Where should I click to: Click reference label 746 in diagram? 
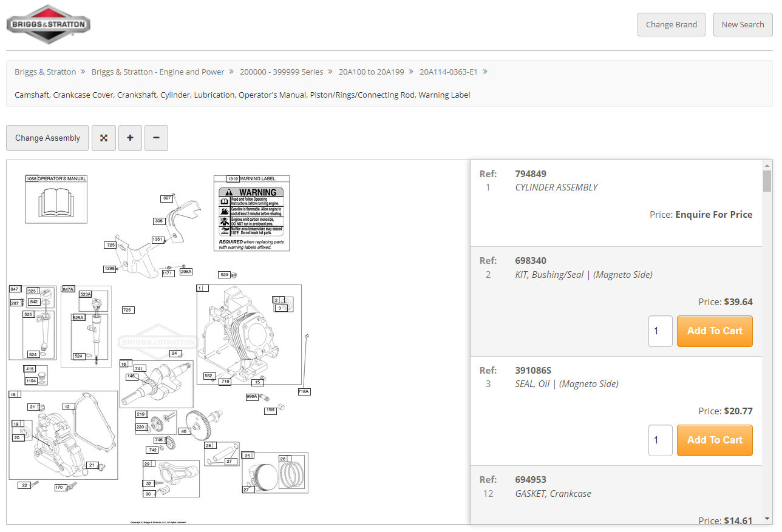[x=158, y=440]
